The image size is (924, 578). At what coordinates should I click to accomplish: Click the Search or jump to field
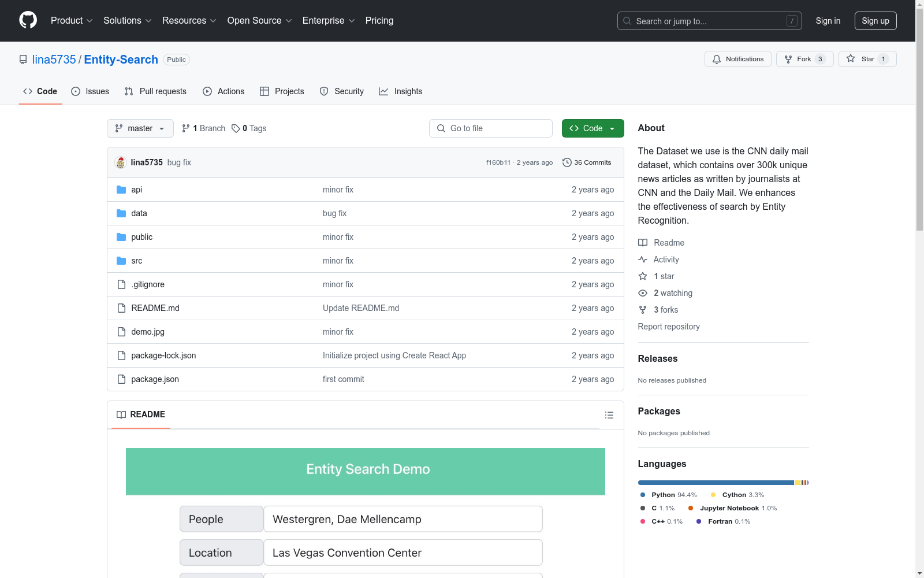coord(710,21)
